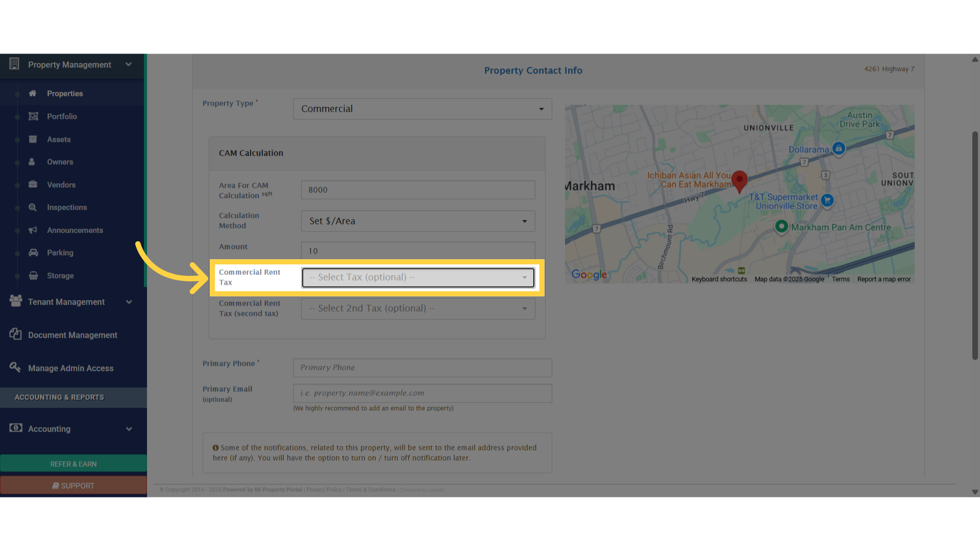Viewport: 980px width, 551px height.
Task: Select the Tenant Management menu item
Action: (66, 302)
